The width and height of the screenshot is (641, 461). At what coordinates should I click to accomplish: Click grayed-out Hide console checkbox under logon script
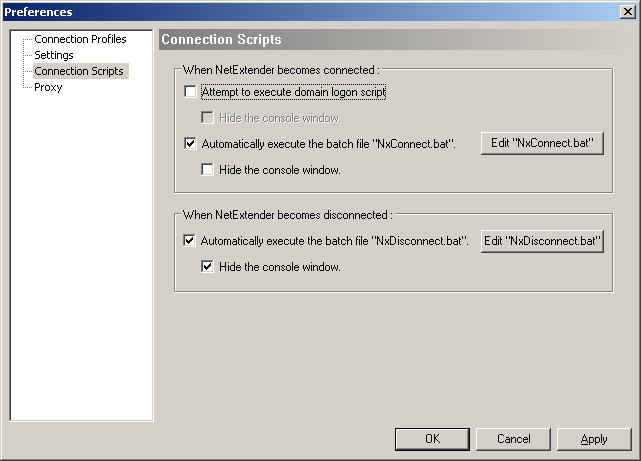pyautogui.click(x=208, y=117)
